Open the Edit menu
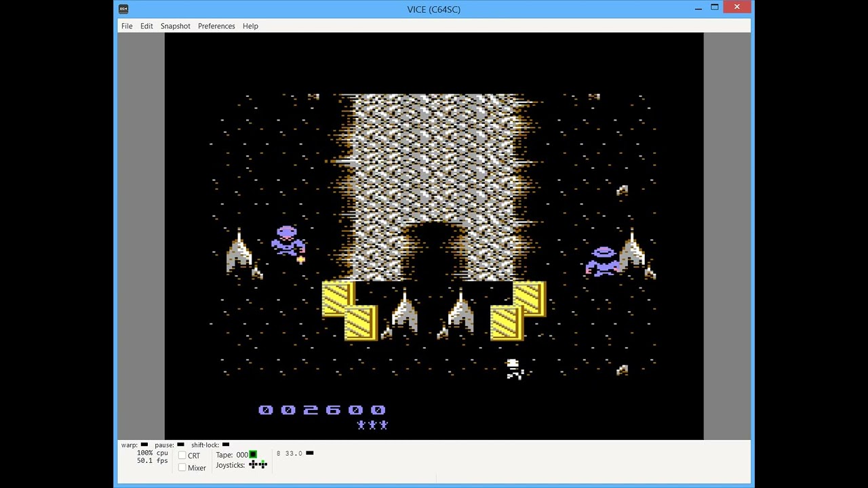This screenshot has width=868, height=488. pos(146,26)
